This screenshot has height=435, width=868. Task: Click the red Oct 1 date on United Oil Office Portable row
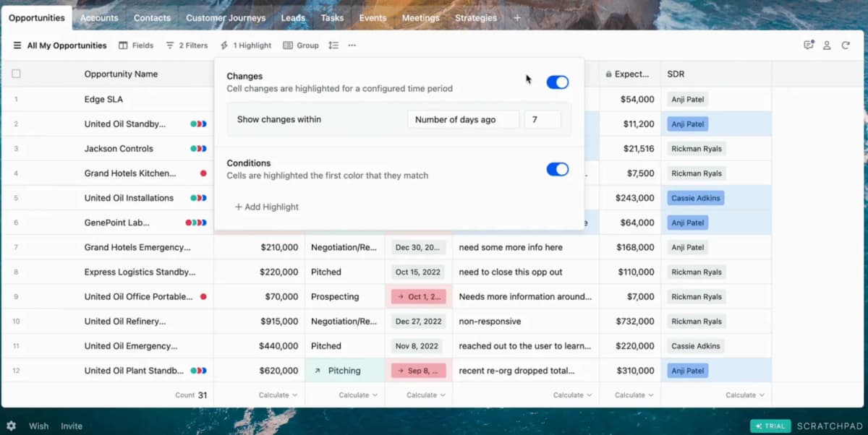click(418, 297)
